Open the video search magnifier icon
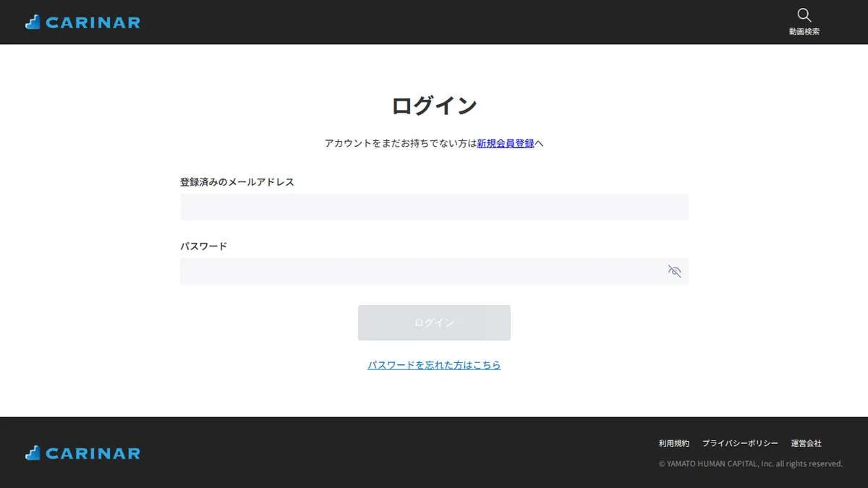 point(804,15)
